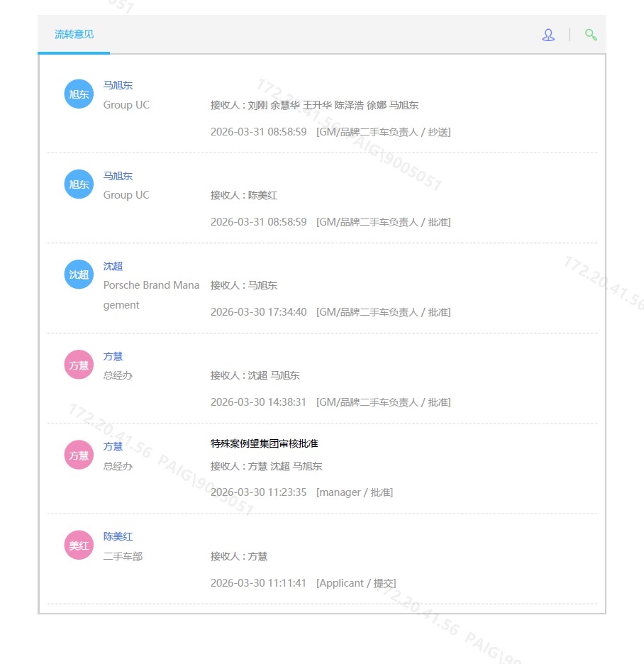Open the 沈超 name link

113,266
